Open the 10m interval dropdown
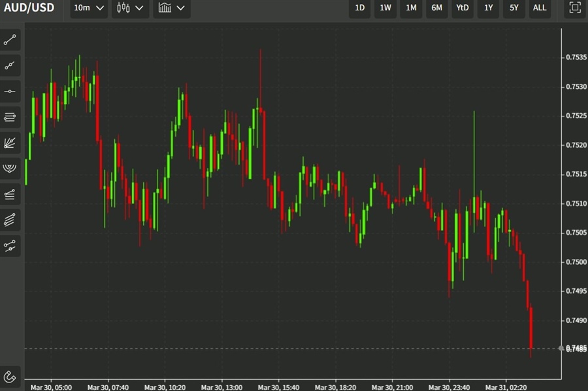Viewport: 588px width, 391px height. [89, 8]
